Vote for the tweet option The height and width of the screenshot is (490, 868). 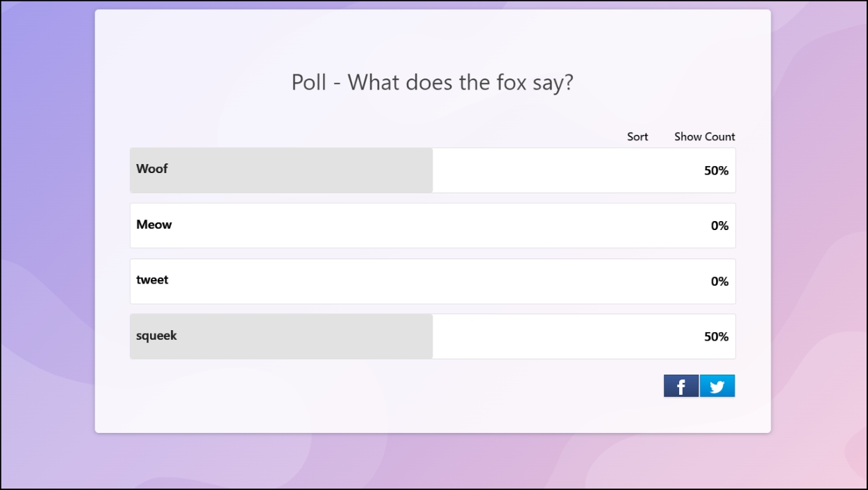[433, 281]
